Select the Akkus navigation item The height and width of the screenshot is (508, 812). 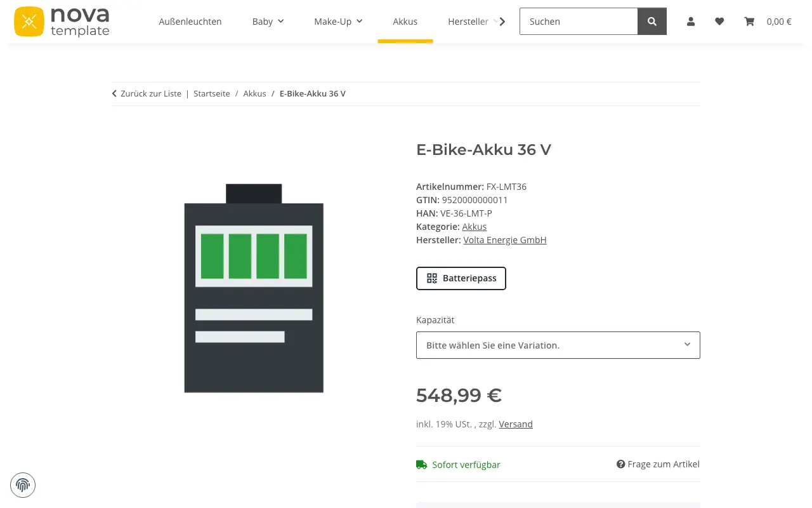[405, 22]
